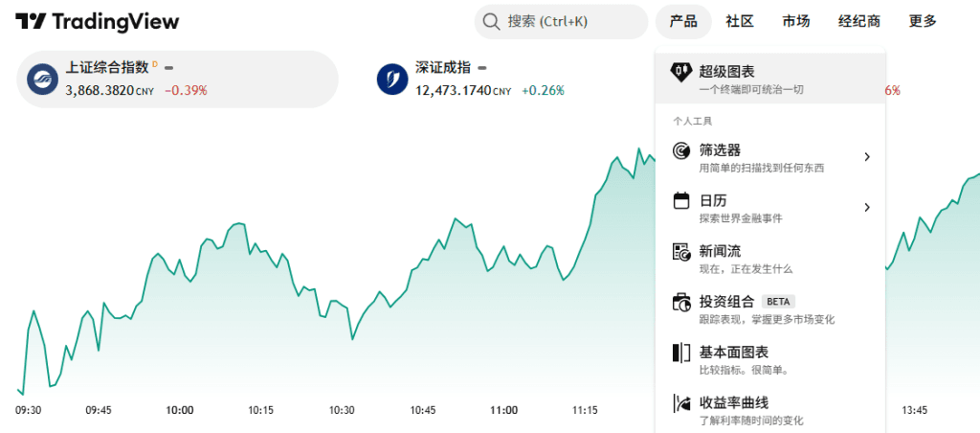The image size is (980, 433).
Task: Click the TradingView logo
Action: [97, 21]
